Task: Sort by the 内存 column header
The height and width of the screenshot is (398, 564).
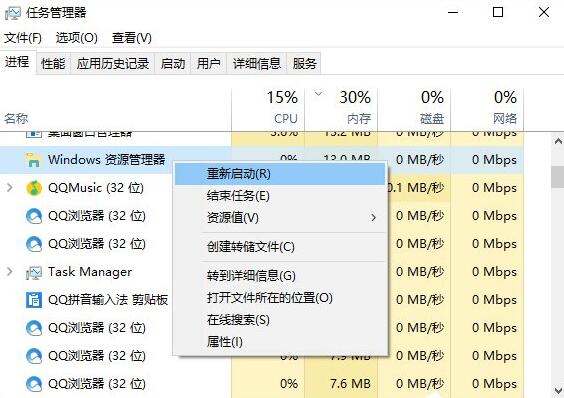Action: click(341, 109)
